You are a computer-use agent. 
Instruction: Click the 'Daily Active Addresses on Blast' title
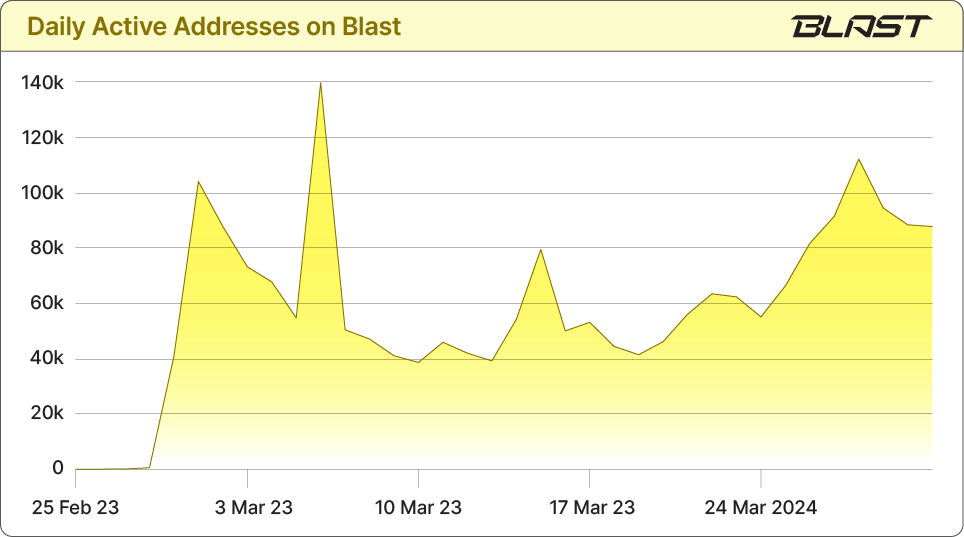point(214,27)
